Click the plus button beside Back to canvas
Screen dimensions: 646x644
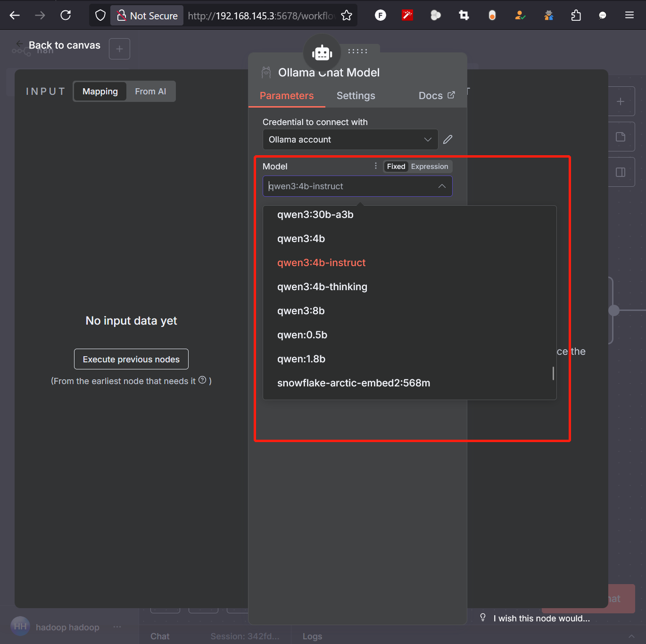tap(119, 49)
